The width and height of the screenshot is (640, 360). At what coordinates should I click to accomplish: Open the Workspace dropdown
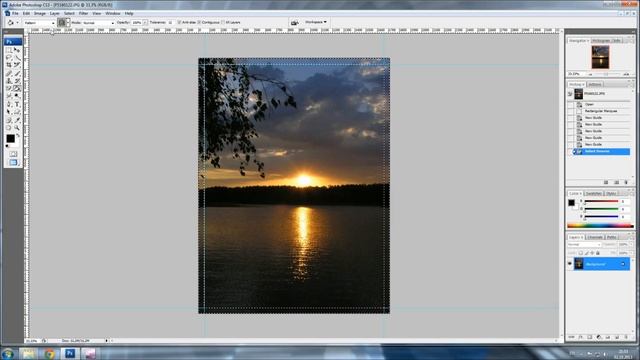[316, 22]
